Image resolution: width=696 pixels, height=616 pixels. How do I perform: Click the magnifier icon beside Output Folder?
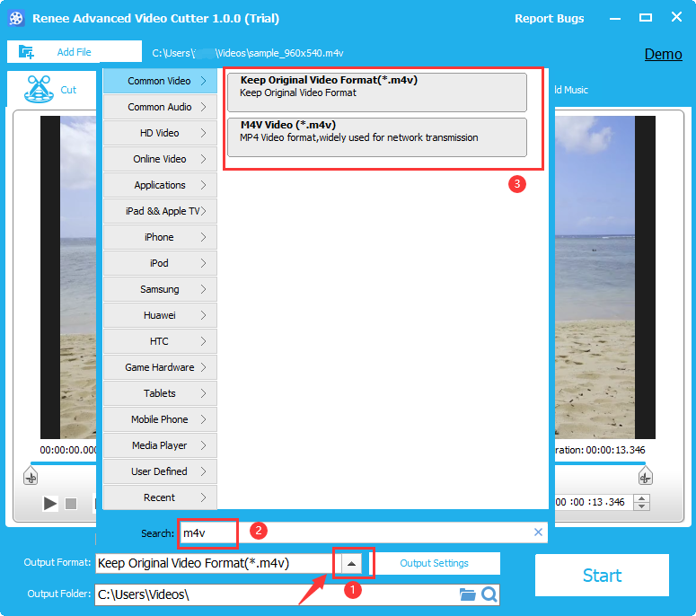pyautogui.click(x=489, y=594)
